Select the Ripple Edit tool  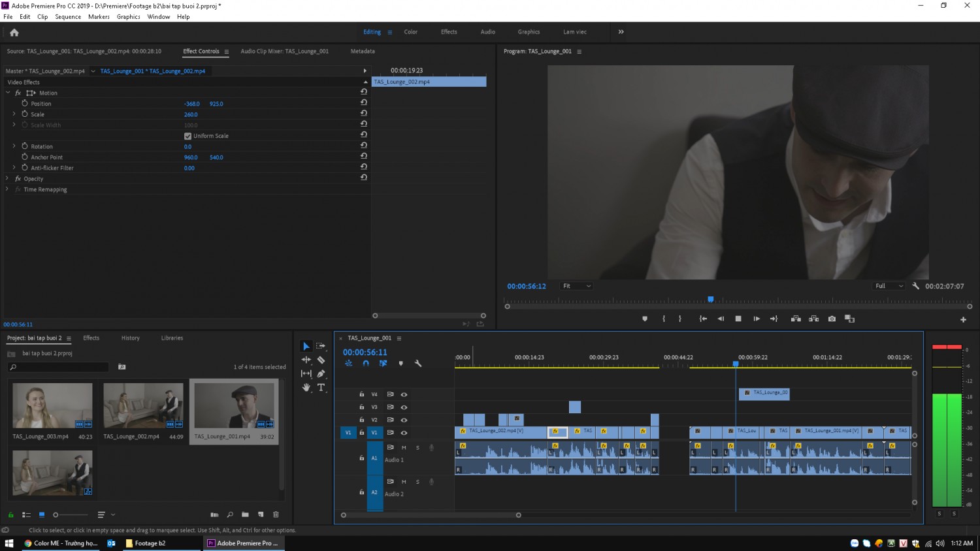[306, 360]
